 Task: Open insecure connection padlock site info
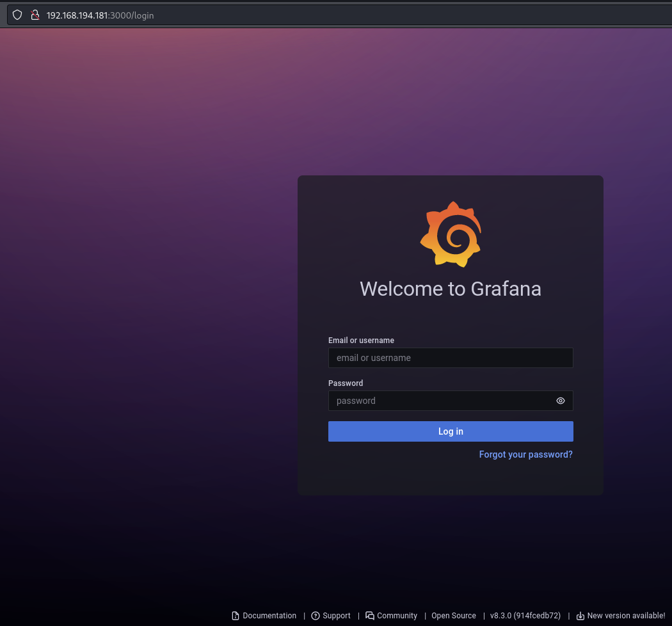click(35, 15)
